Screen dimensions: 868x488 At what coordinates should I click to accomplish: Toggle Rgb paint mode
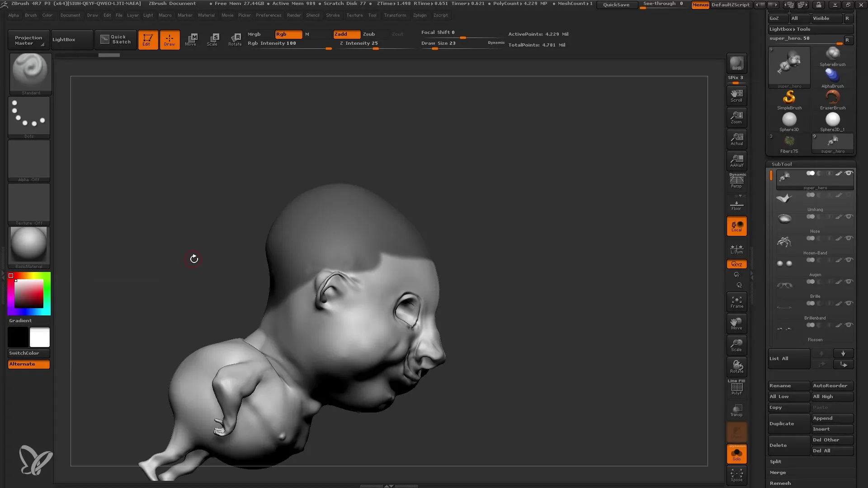tap(288, 34)
